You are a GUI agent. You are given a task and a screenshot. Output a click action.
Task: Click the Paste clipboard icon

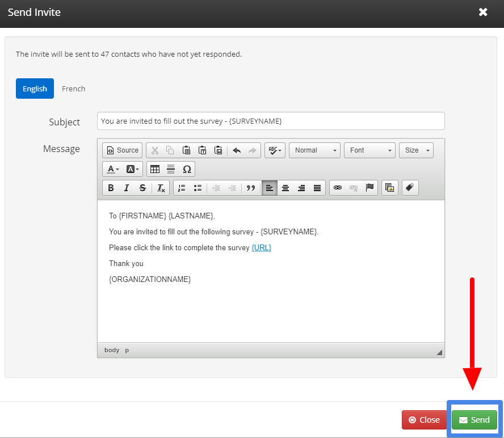click(x=186, y=150)
